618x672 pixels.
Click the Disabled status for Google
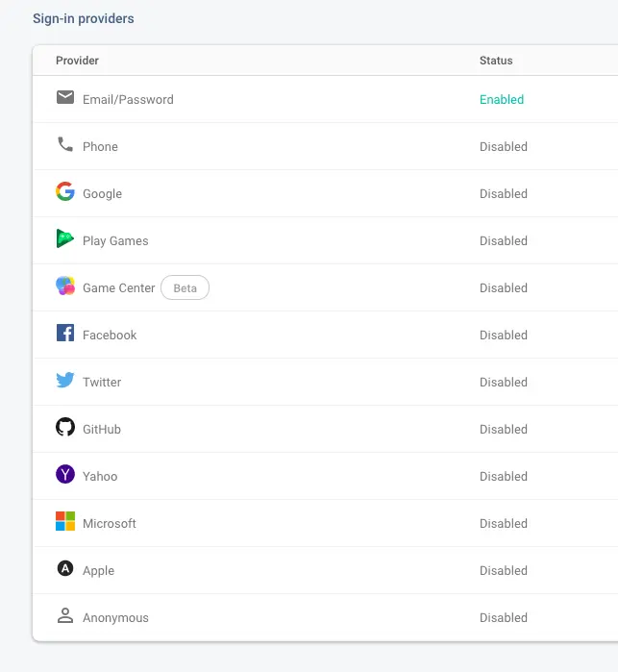(503, 193)
